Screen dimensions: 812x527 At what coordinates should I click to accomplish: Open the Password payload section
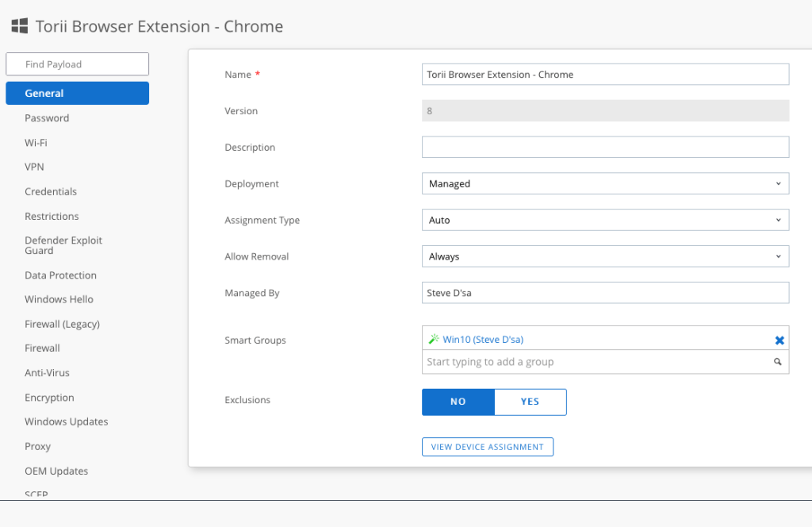tap(47, 118)
